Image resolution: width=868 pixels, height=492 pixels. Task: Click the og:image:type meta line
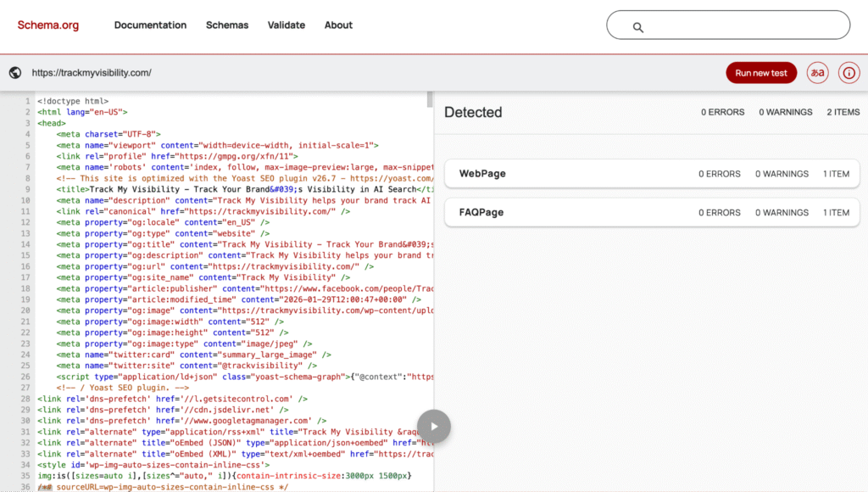(x=184, y=344)
